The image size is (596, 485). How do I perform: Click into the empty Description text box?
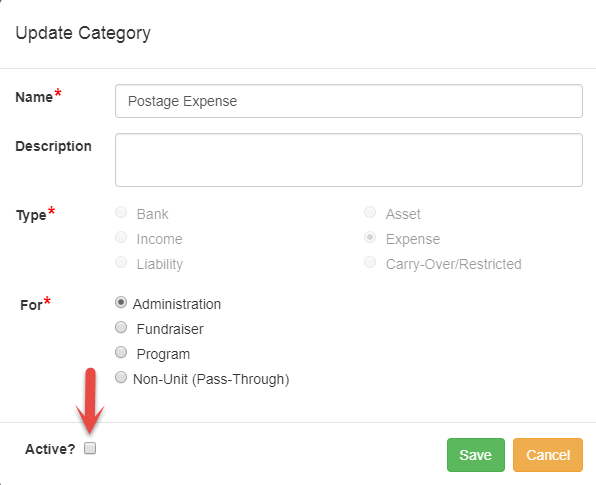(x=349, y=160)
